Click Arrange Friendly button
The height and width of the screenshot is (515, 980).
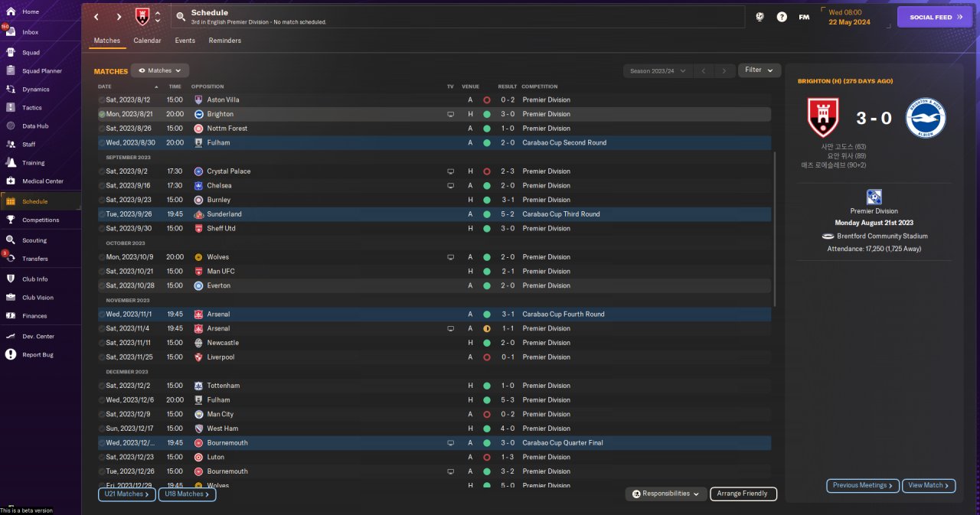(743, 494)
